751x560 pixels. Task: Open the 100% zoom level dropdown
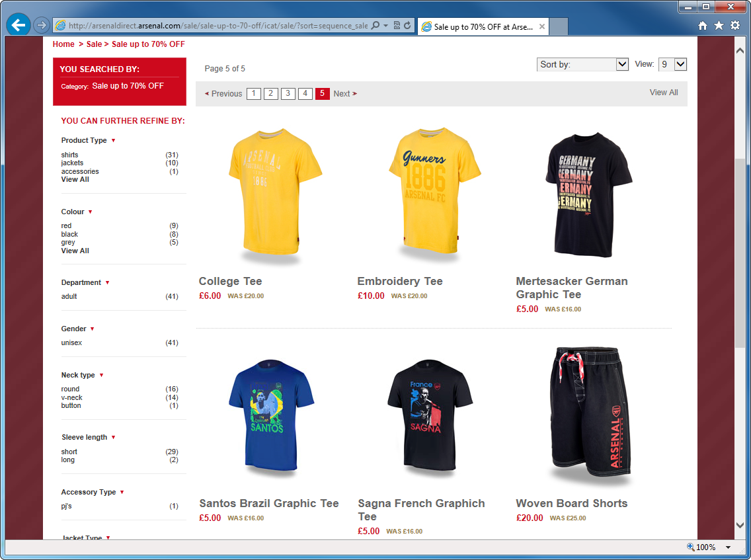(728, 547)
